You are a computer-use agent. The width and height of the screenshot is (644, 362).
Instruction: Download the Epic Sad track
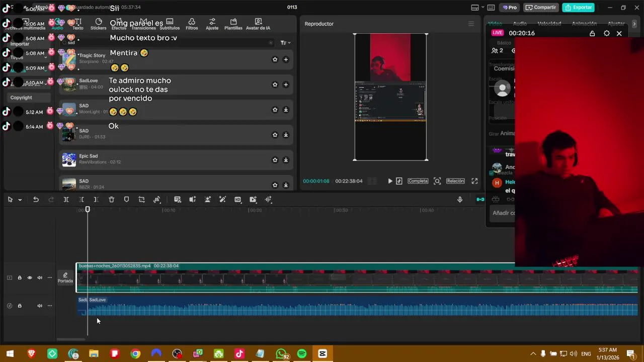[x=286, y=160]
